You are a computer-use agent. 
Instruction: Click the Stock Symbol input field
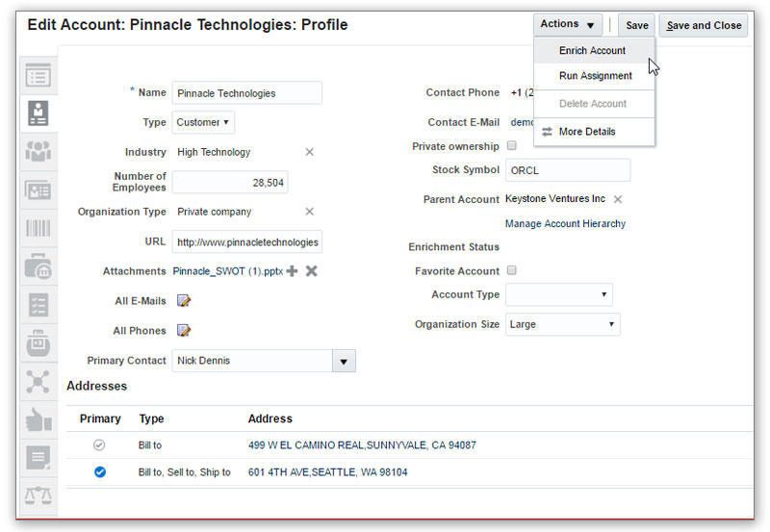567,170
